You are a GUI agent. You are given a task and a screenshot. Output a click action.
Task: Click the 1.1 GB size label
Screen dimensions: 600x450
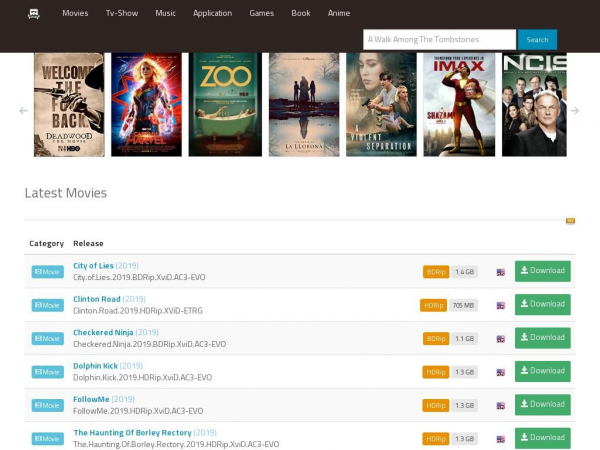[464, 338]
